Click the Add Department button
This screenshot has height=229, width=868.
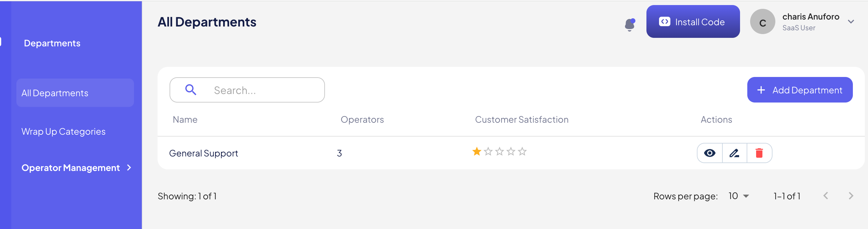[x=800, y=90]
